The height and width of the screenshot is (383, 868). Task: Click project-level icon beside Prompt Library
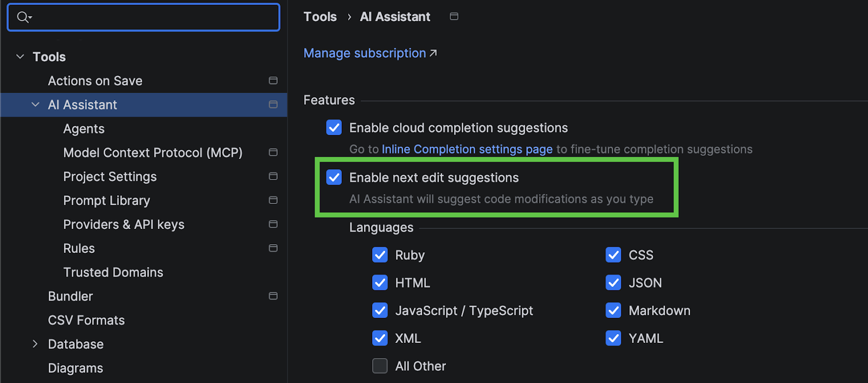pyautogui.click(x=273, y=200)
